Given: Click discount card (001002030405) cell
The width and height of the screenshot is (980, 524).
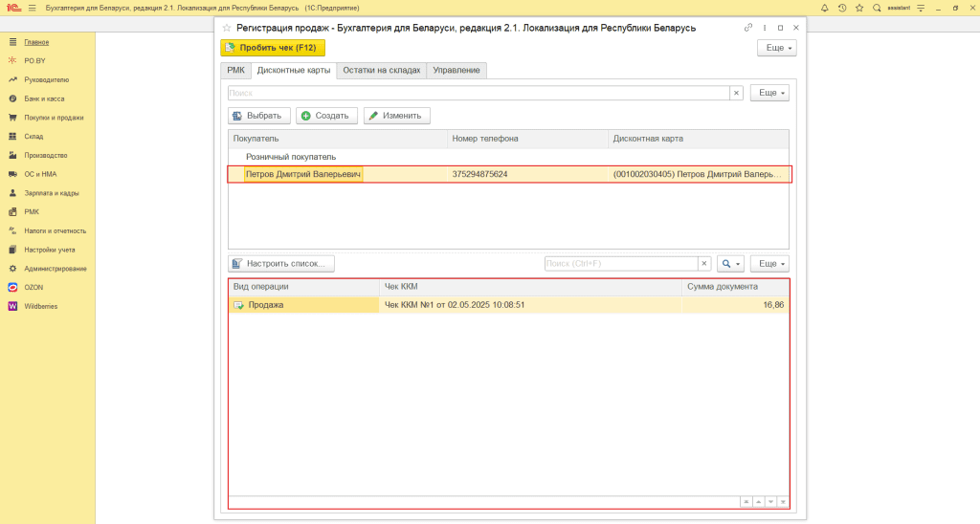Looking at the screenshot, I should (698, 174).
